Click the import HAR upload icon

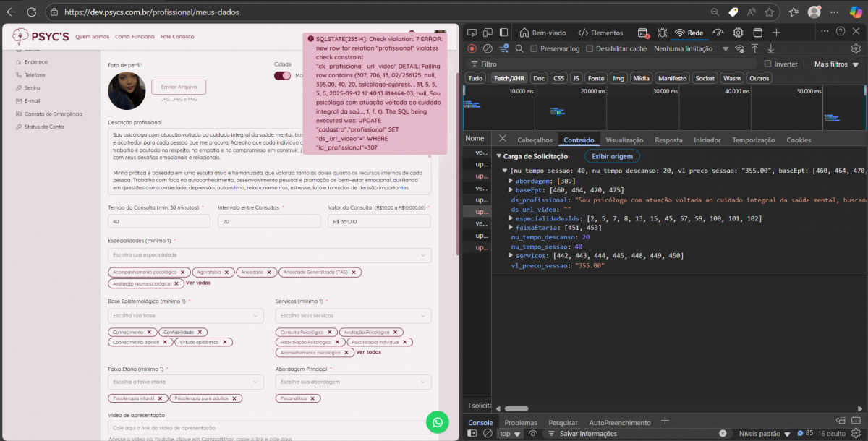pos(754,48)
